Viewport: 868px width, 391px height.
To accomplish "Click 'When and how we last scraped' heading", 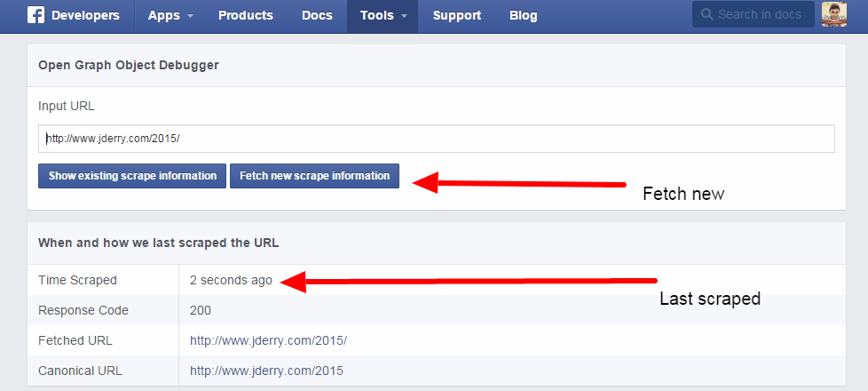I will [158, 243].
